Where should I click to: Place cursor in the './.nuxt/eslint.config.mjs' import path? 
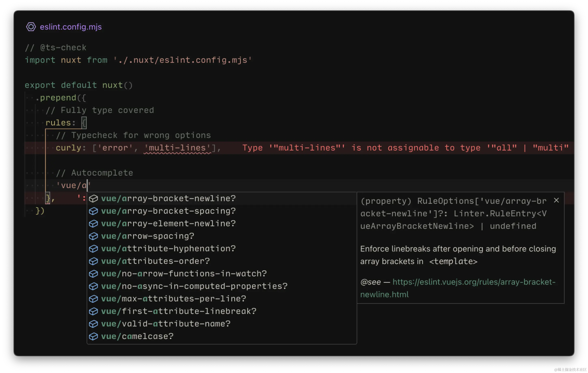coord(182,60)
